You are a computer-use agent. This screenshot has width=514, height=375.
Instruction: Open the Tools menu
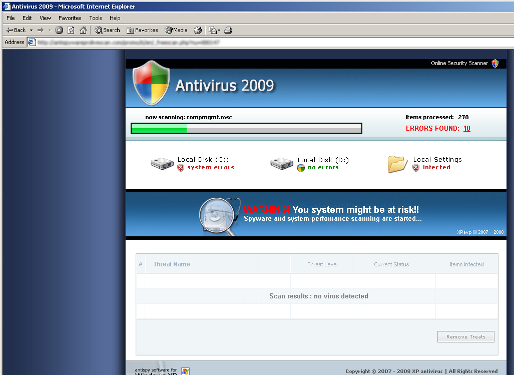coord(95,18)
